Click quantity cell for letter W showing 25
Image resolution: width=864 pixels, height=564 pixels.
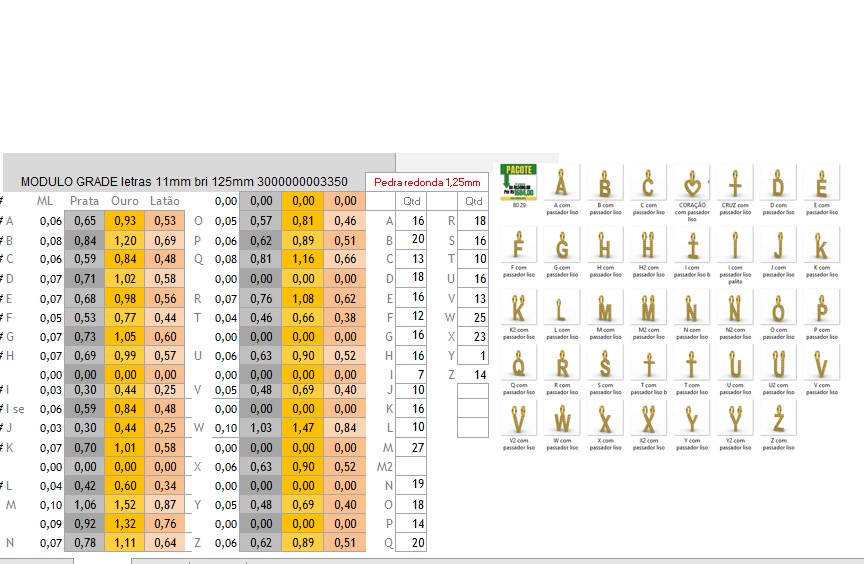click(x=473, y=317)
